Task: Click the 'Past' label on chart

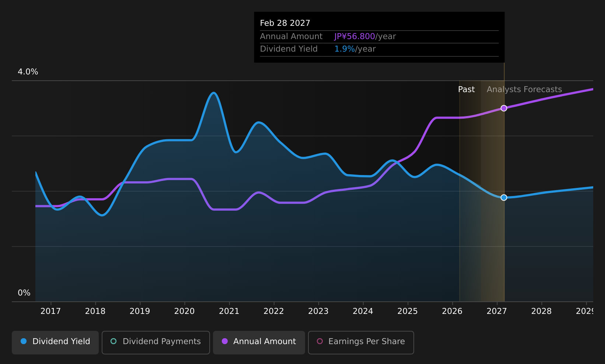Action: [466, 90]
